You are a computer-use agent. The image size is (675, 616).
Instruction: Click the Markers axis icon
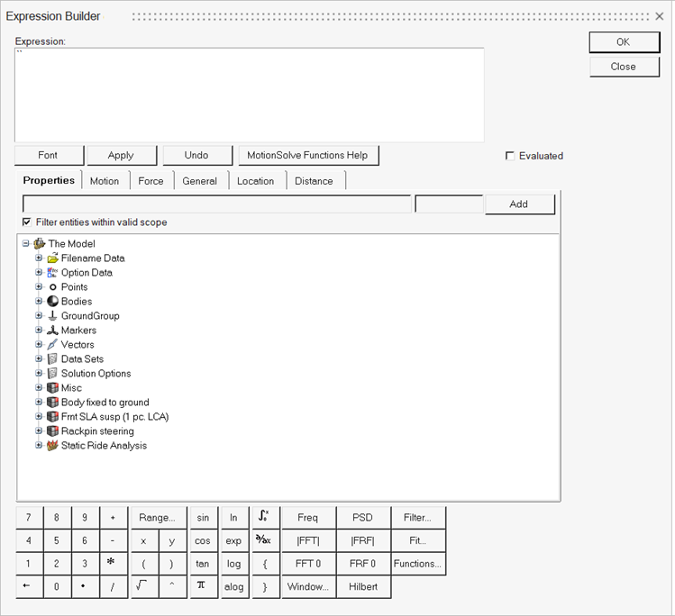pos(53,331)
